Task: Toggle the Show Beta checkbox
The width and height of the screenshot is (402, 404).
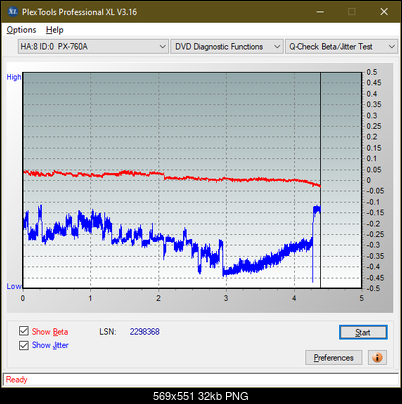Action: tap(24, 331)
